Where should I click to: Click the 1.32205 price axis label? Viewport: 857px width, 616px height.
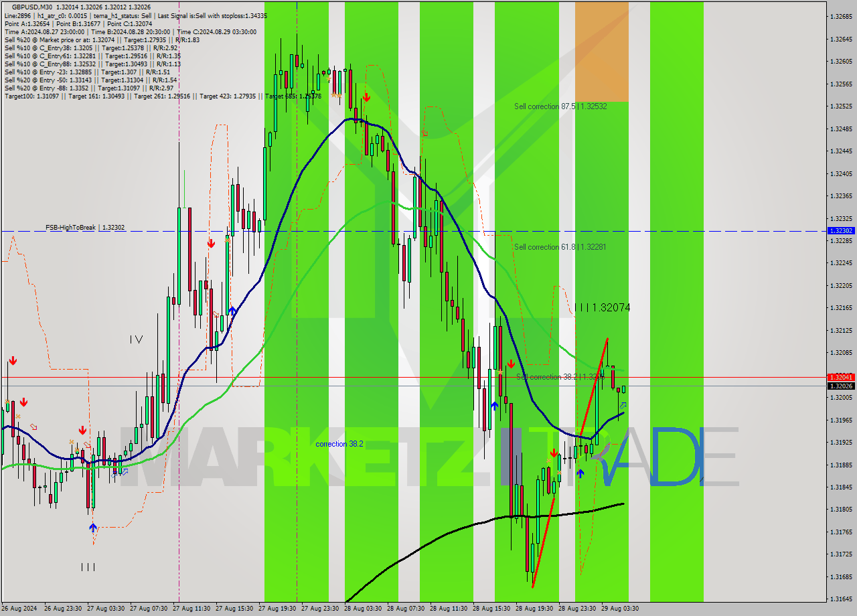click(841, 285)
